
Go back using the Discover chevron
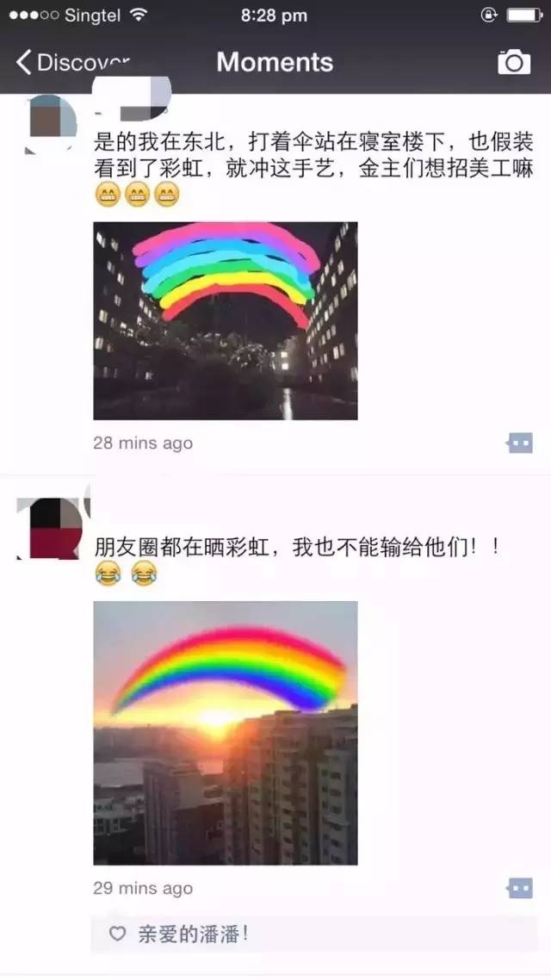[x=23, y=63]
